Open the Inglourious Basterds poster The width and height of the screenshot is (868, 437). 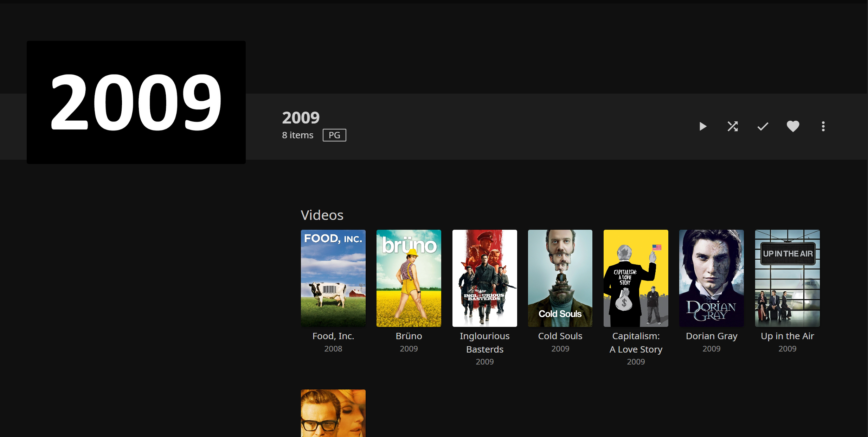click(484, 278)
